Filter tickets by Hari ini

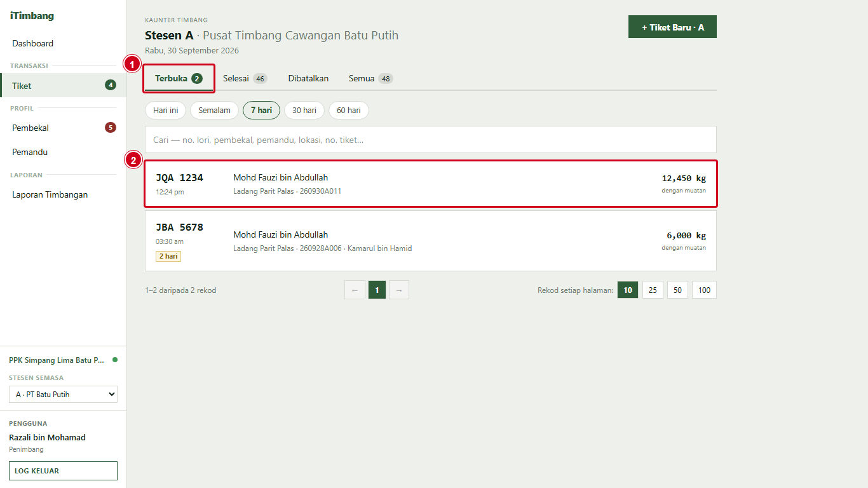[165, 110]
